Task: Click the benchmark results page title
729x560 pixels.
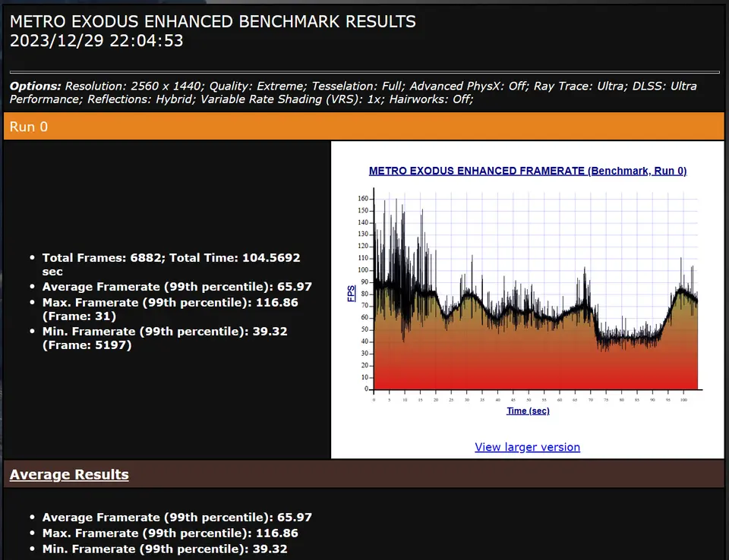Action: (x=213, y=21)
